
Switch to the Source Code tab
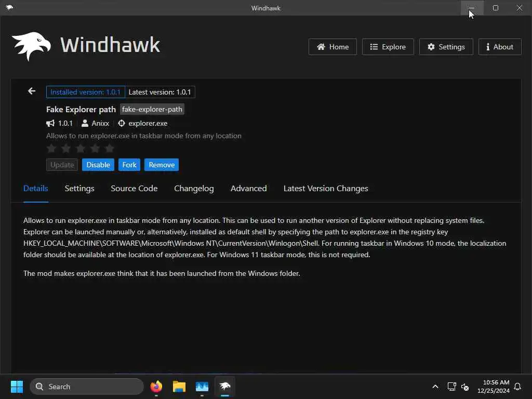[134, 188]
